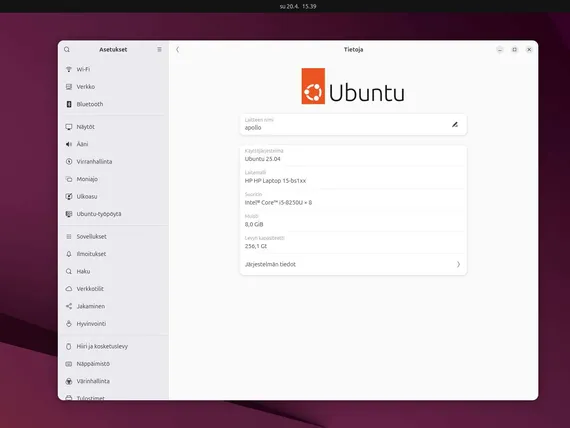Screen dimensions: 570x428
Task: Click the Sovellukset grid icon
Action: click(x=69, y=236)
